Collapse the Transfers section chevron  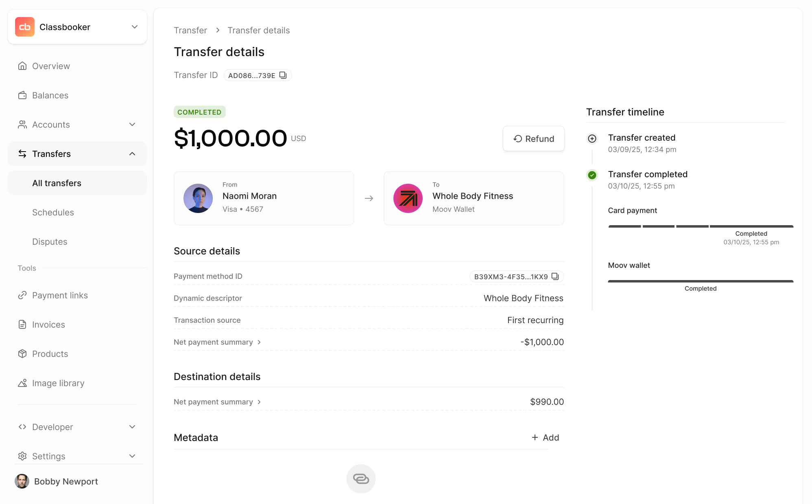[x=132, y=154]
